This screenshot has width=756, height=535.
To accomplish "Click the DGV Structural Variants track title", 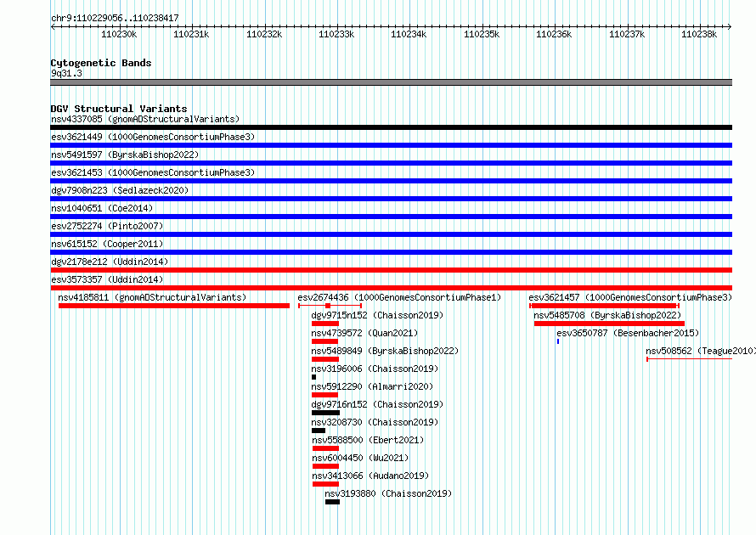I will [119, 109].
